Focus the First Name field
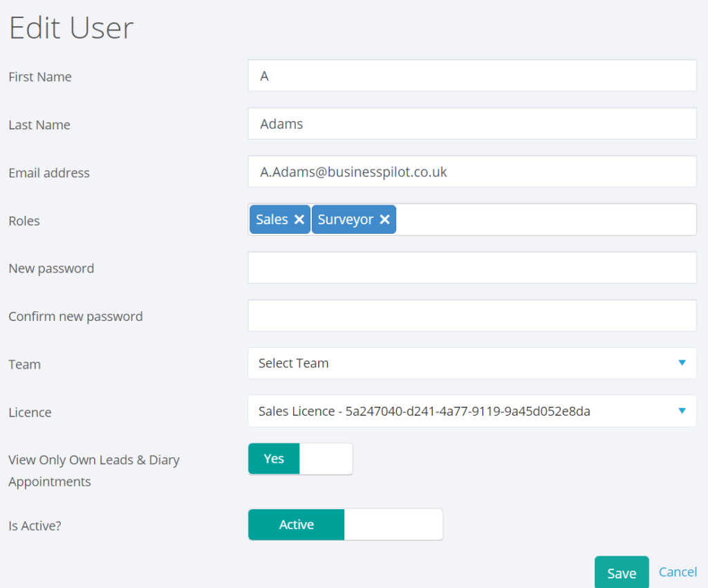The height and width of the screenshot is (588, 708). click(472, 76)
